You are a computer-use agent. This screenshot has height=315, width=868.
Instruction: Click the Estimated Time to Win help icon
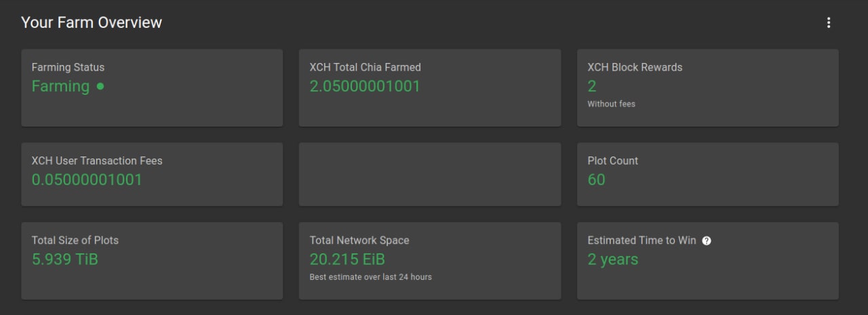707,240
